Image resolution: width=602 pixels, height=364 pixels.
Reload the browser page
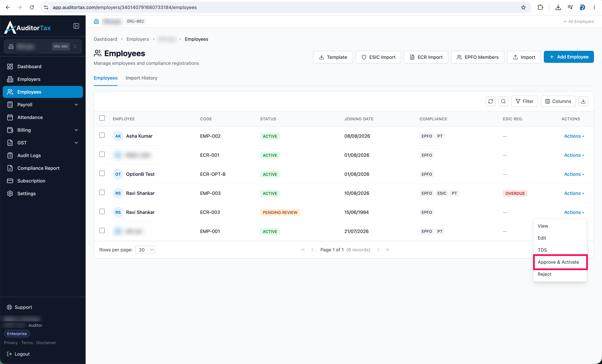32,7
